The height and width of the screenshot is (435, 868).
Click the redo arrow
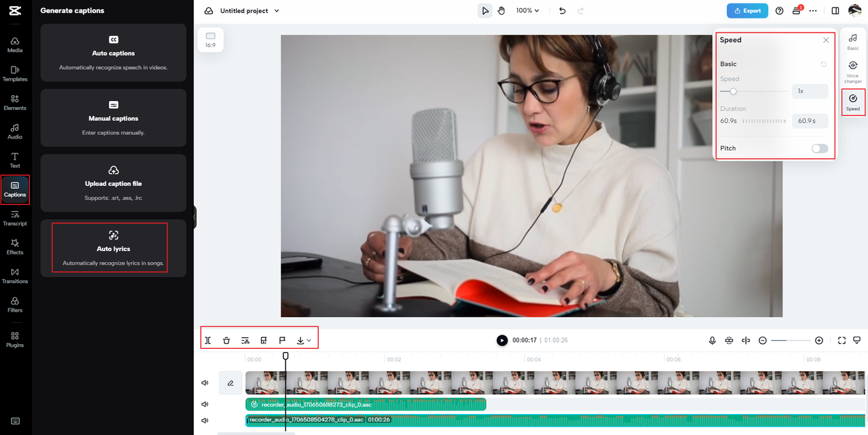(580, 11)
